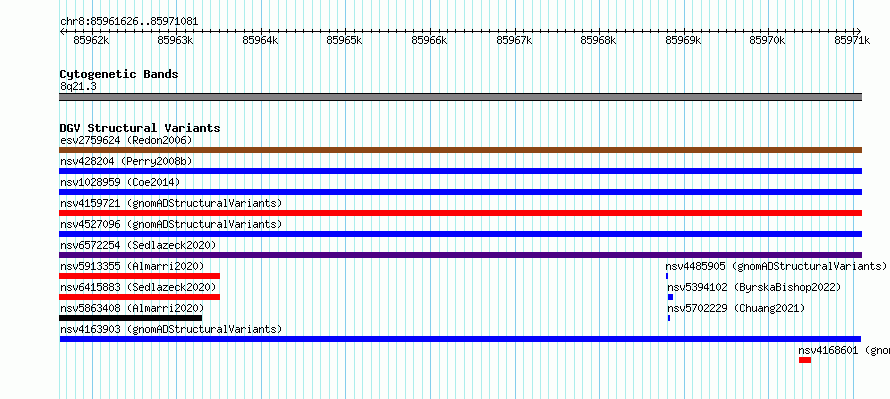Select the small red nsv4168601 bar
Image resolution: width=890 pixels, height=399 pixels.
(805, 360)
